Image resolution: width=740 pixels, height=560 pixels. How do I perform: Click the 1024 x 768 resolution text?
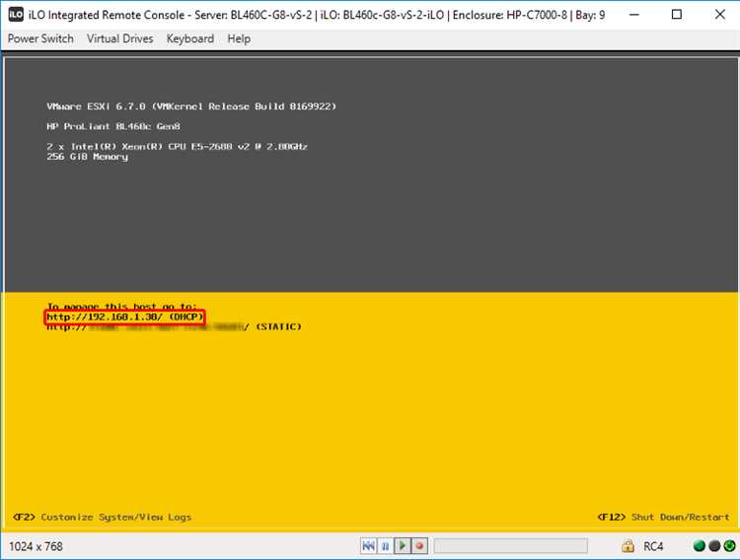[x=36, y=546]
